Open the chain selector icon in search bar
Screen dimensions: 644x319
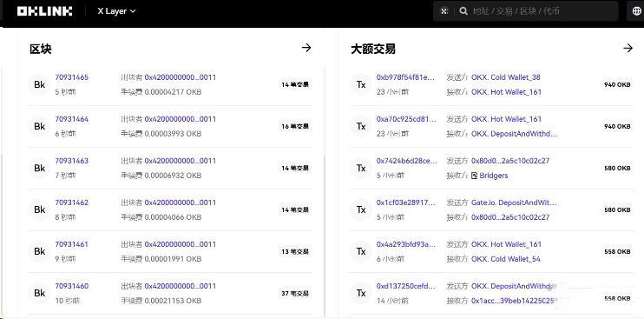coord(444,11)
